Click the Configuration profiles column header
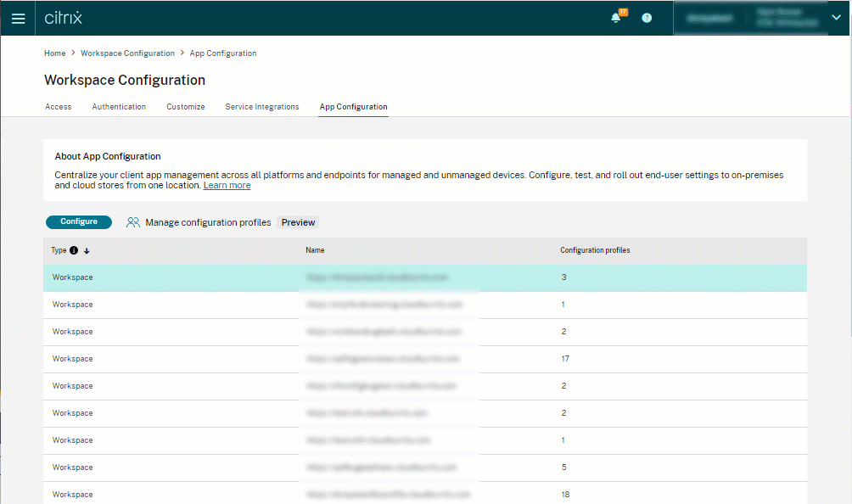Viewport: 852px width, 504px height. click(595, 250)
